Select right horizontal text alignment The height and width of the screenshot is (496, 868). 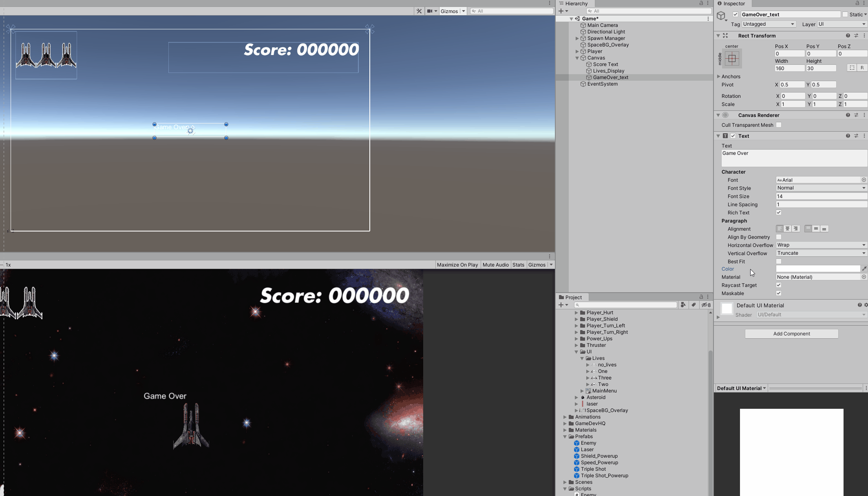795,229
